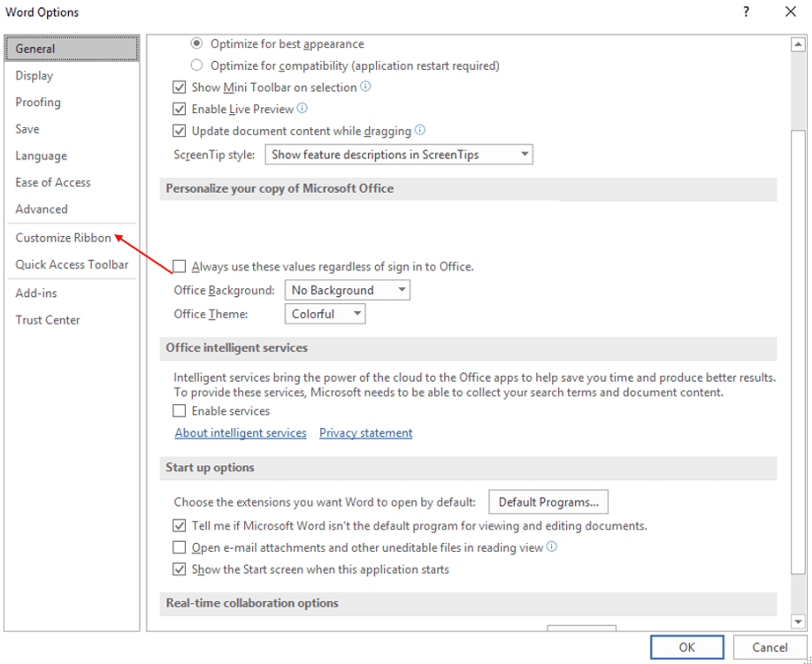Go to the Proofing category
812x664 pixels.
point(37,102)
